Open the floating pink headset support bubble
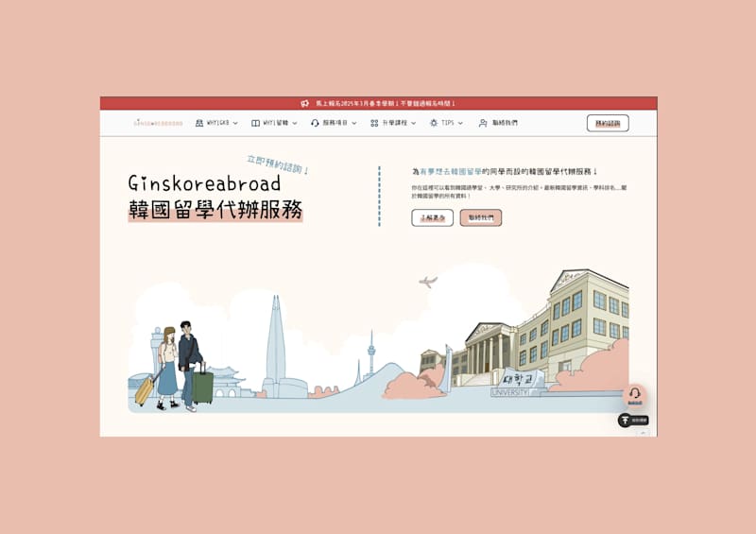Viewport: 756px width, 534px height. click(x=634, y=396)
